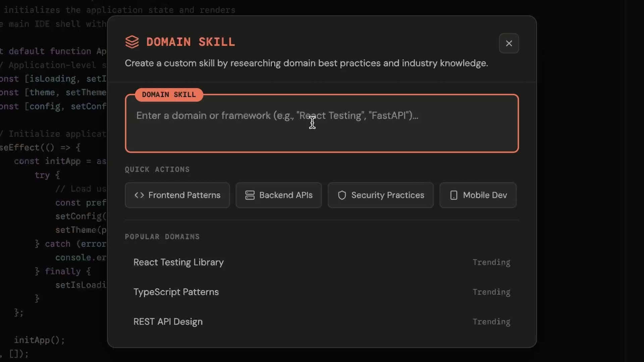The height and width of the screenshot is (362, 644).
Task: Choose TypeScript Patterns from popular domains
Action: point(322,292)
